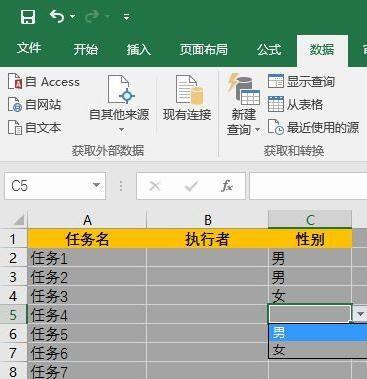Select column B header
367x379 pixels.
coord(207,220)
